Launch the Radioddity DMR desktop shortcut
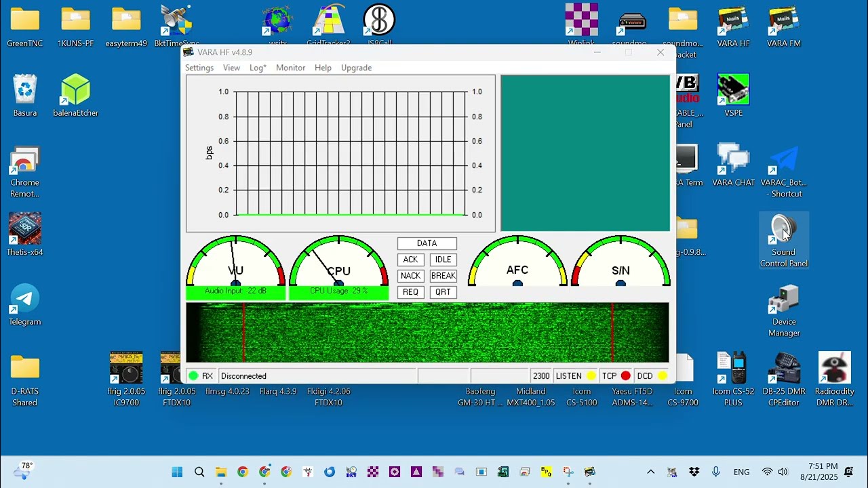Image resolution: width=868 pixels, height=488 pixels. click(834, 380)
